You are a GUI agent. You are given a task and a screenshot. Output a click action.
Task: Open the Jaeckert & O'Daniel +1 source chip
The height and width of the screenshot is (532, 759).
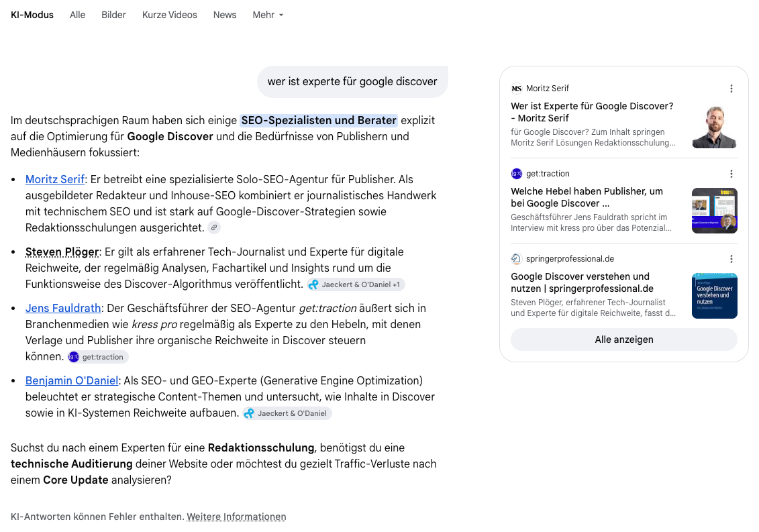[356, 284]
